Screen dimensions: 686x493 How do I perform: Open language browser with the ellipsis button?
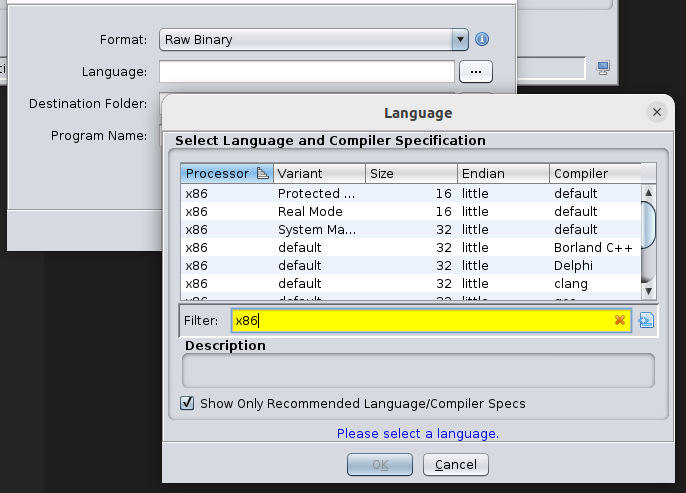coord(476,71)
